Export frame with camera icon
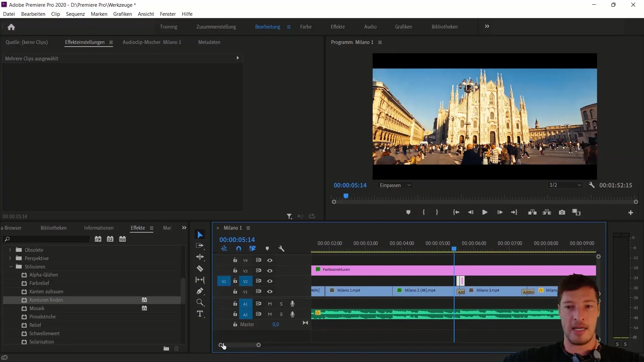 (562, 212)
